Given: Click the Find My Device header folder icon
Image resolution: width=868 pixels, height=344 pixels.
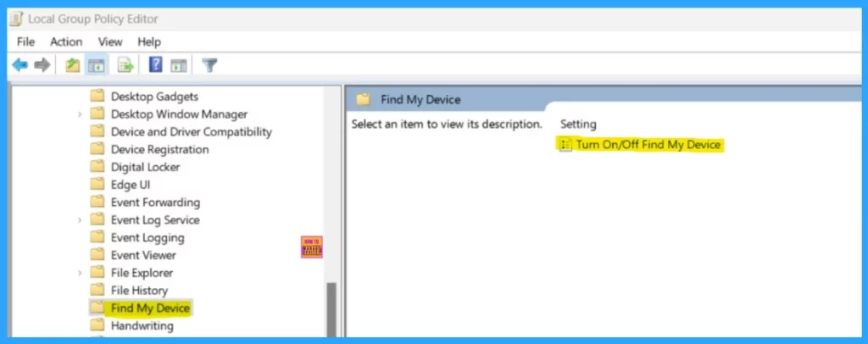Looking at the screenshot, I should (x=363, y=99).
